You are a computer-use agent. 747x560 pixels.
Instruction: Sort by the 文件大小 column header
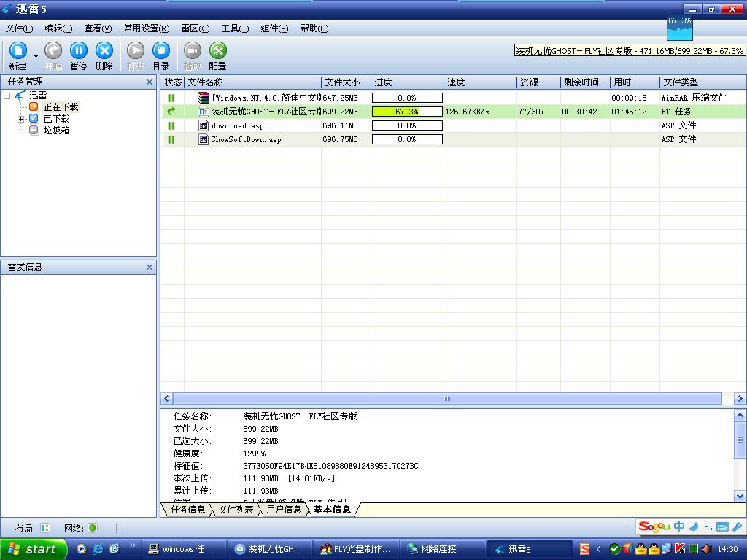[346, 82]
